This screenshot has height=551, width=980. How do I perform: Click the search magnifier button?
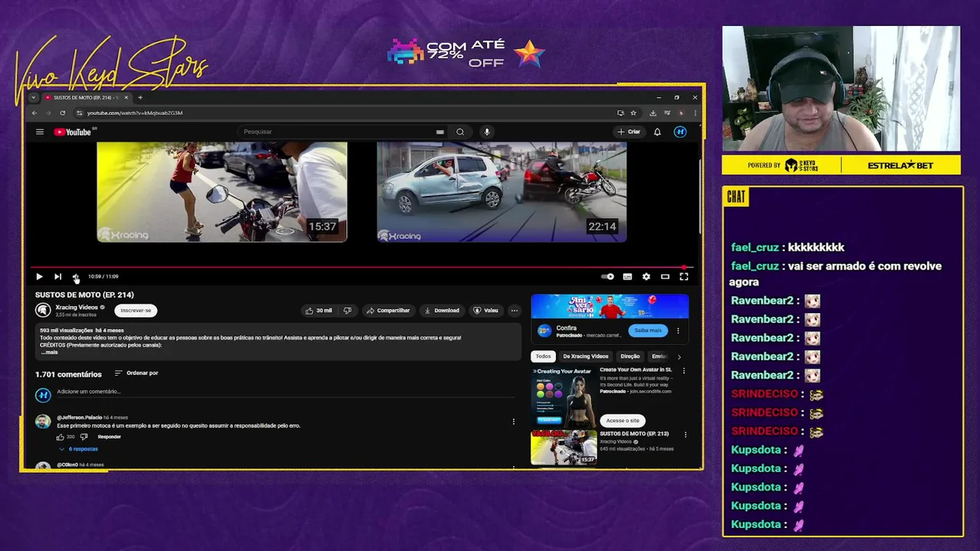[x=460, y=132]
